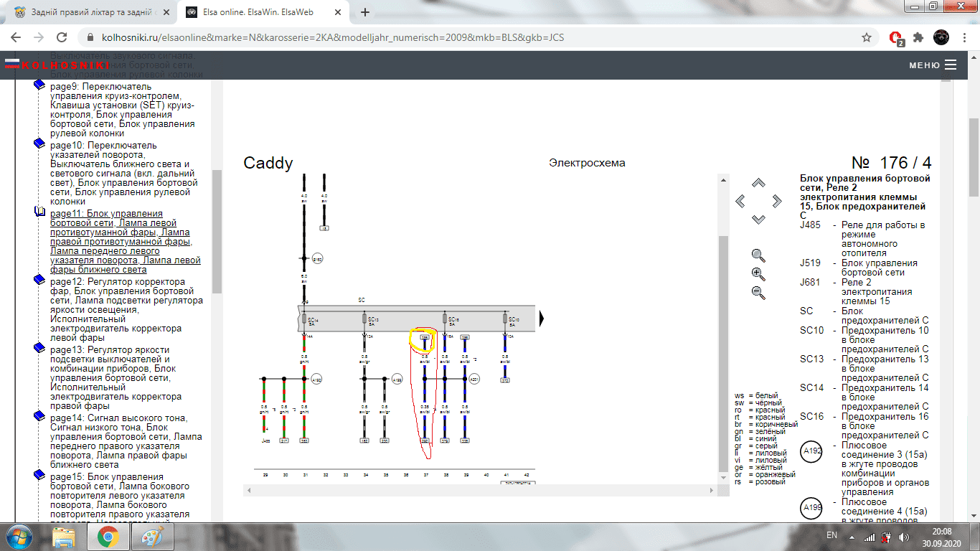
Task: Open the page12 headlight corrector book icon
Action: [x=40, y=281]
